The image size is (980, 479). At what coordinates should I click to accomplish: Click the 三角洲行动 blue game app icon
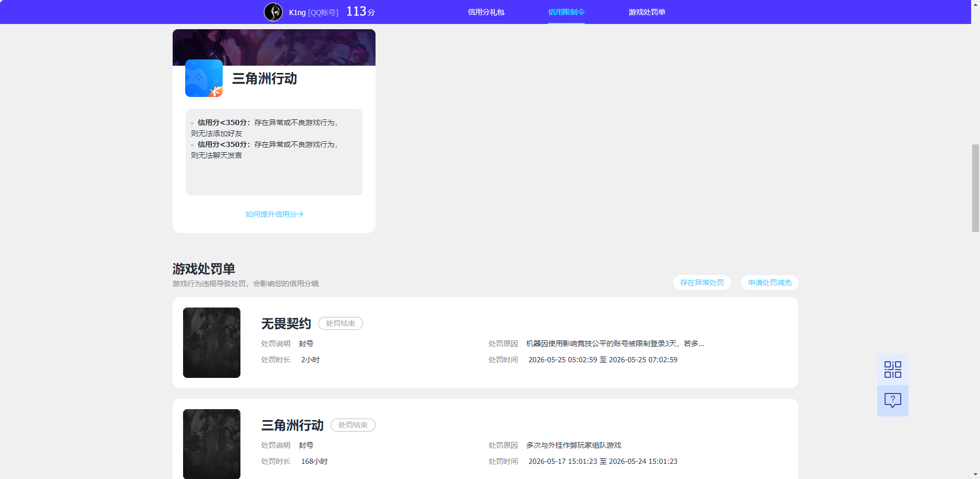204,78
